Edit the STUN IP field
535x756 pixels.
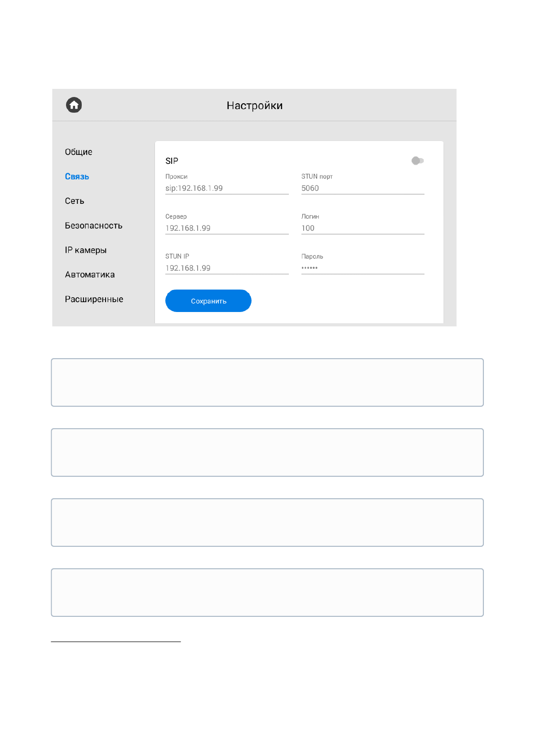point(226,268)
